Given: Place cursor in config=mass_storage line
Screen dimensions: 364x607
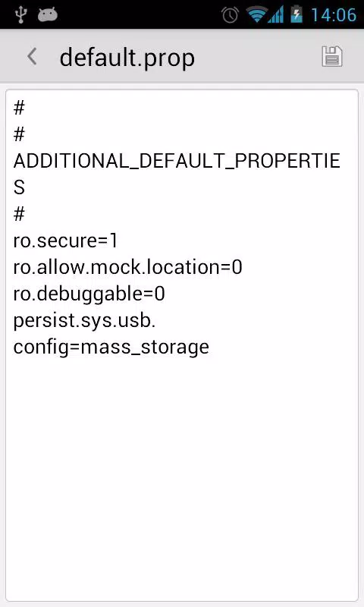Looking at the screenshot, I should tap(111, 347).
